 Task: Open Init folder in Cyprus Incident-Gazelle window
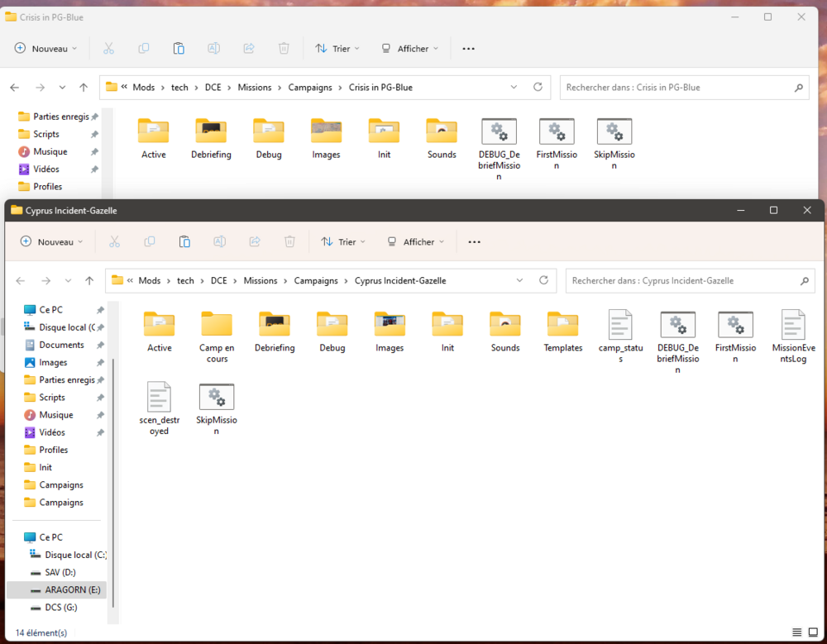pos(447,332)
